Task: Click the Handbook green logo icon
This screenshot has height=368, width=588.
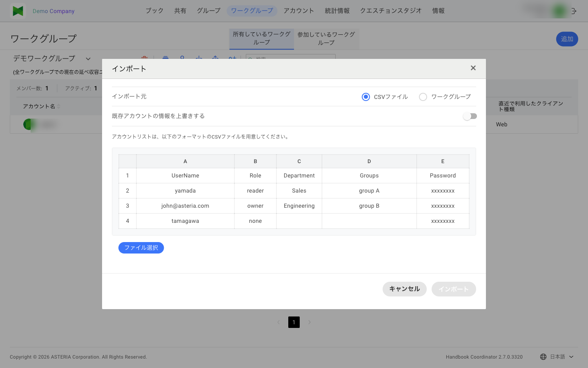Action: pyautogui.click(x=18, y=11)
